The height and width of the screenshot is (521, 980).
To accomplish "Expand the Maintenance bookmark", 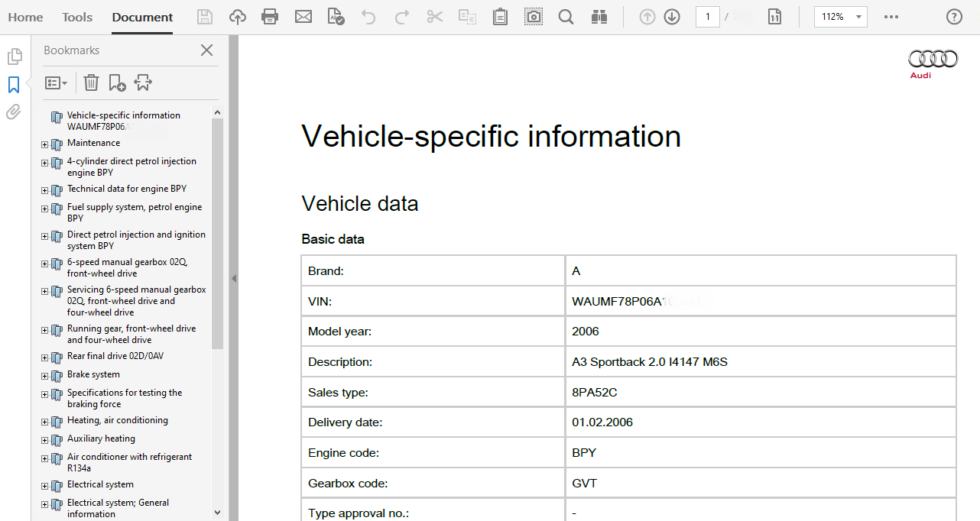I will (x=45, y=144).
